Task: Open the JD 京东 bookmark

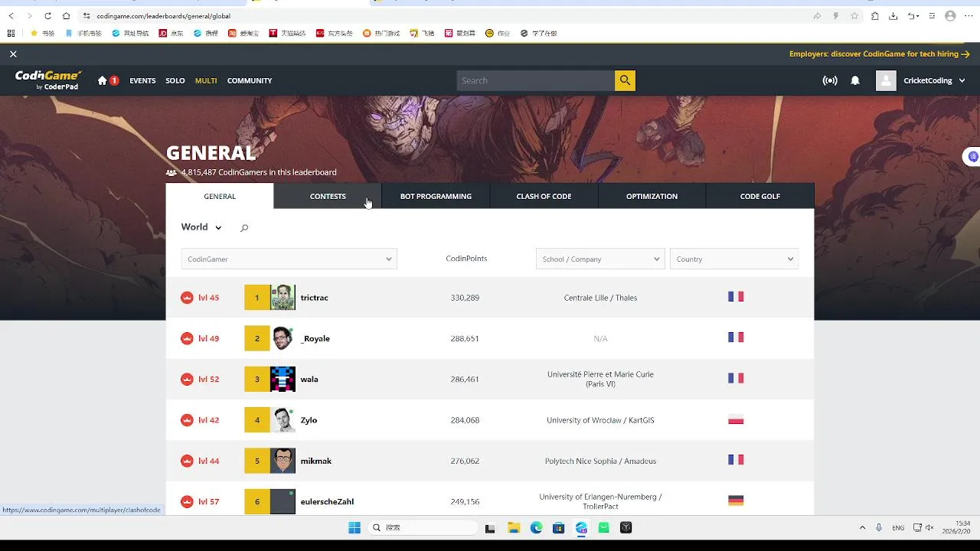Action: (x=171, y=33)
